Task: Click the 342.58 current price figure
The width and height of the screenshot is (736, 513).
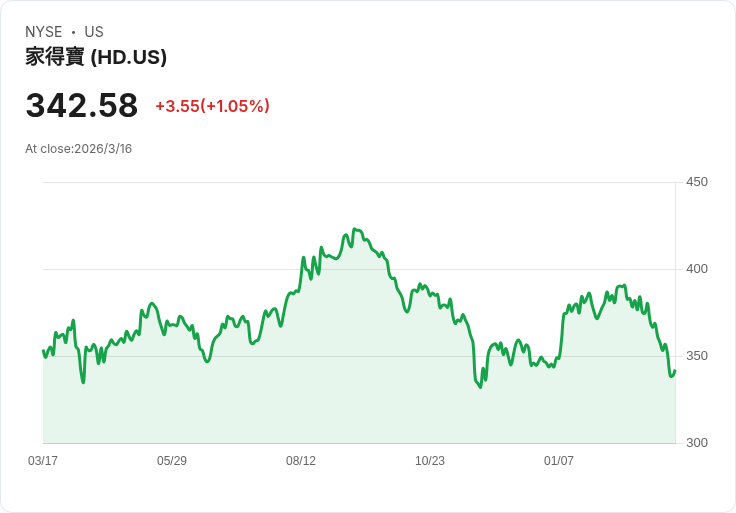Action: [82, 105]
